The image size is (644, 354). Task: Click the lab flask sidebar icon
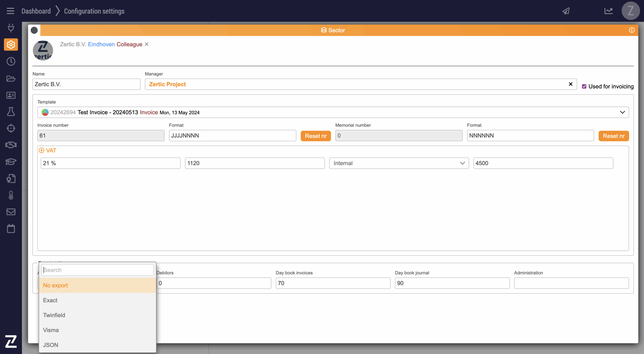[11, 112]
